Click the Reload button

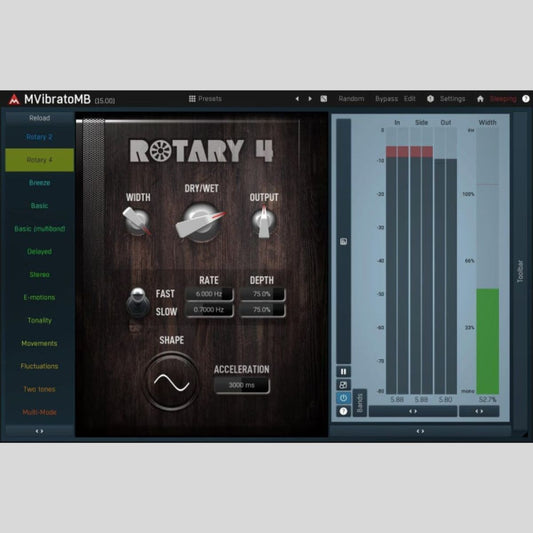pyautogui.click(x=39, y=118)
